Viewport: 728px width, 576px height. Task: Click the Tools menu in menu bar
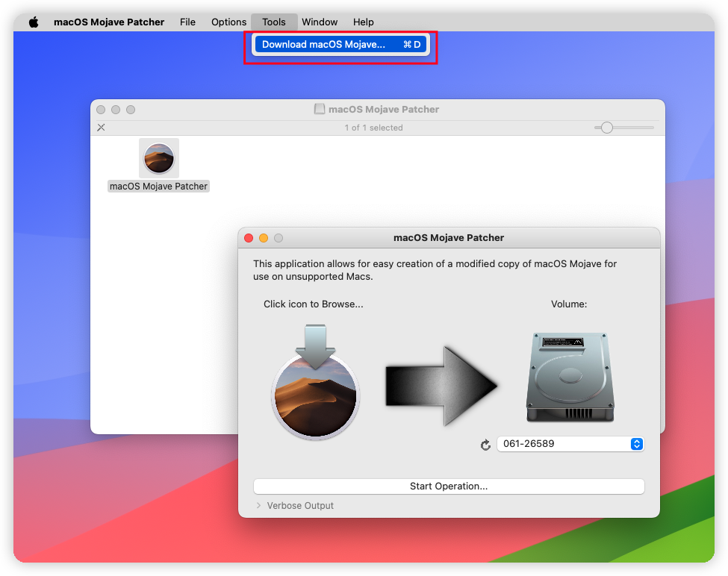(x=274, y=22)
